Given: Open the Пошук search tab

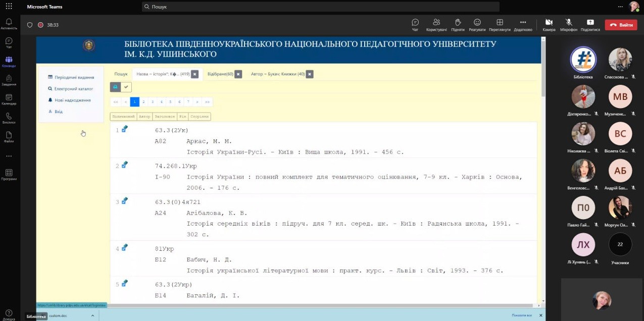Looking at the screenshot, I should point(121,74).
